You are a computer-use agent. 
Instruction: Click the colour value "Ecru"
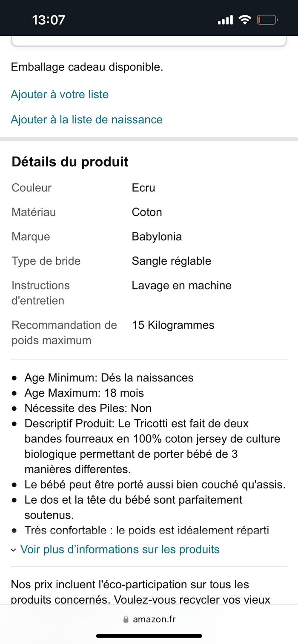[x=143, y=187]
